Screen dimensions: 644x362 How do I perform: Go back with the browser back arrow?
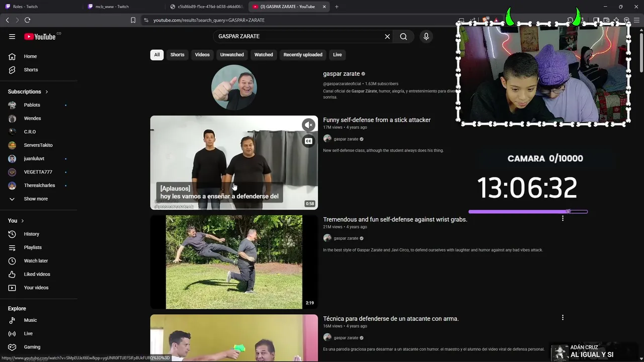(x=7, y=20)
